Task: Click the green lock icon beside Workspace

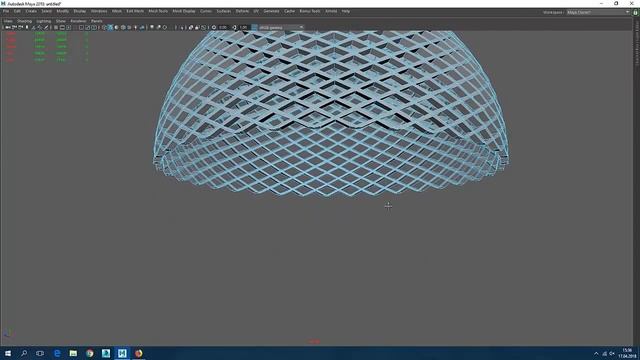Action: [x=636, y=12]
